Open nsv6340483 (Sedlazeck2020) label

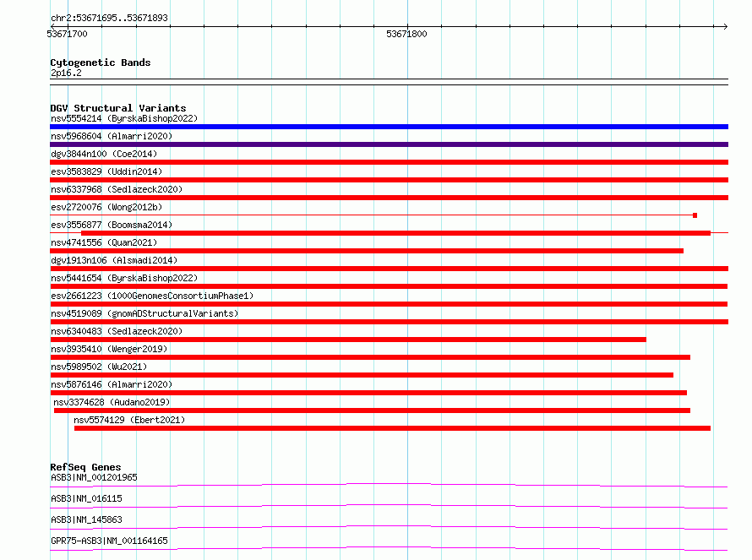[x=117, y=331]
